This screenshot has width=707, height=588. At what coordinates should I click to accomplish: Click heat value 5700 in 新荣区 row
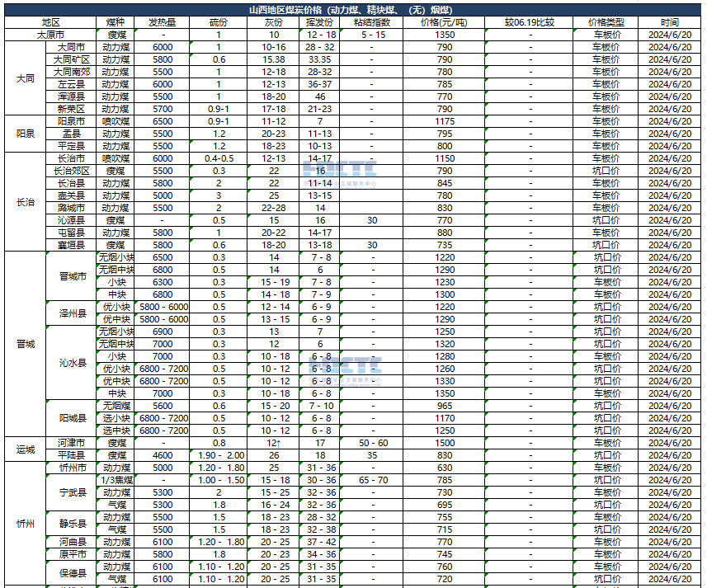pos(163,109)
